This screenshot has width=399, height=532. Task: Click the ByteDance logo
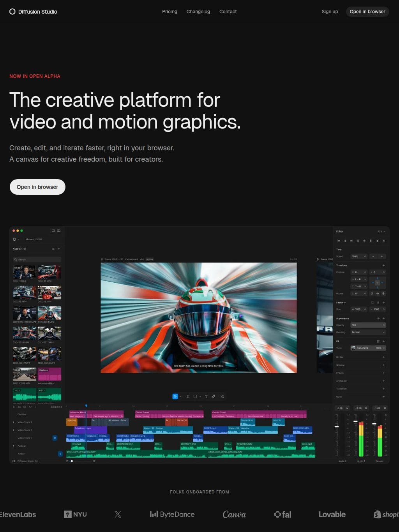(172, 514)
